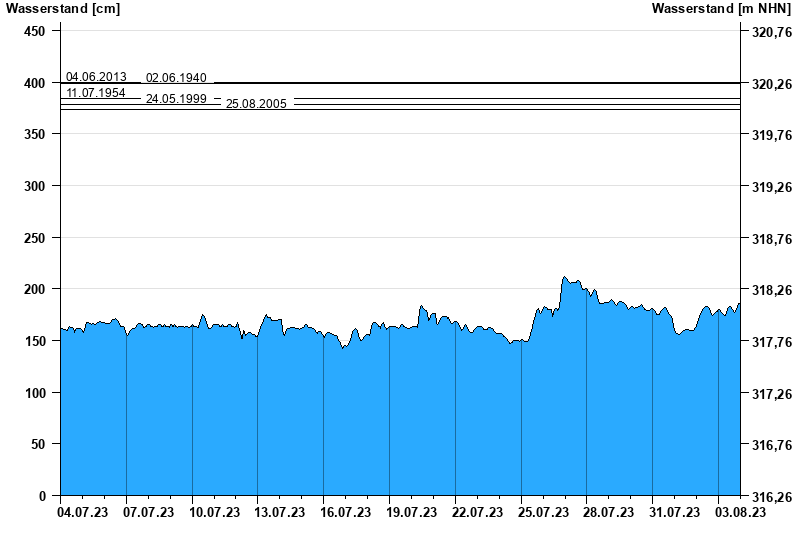The height and width of the screenshot is (550, 800).
Task: Select the 04.07.23 date on the x-axis
Action: (83, 513)
